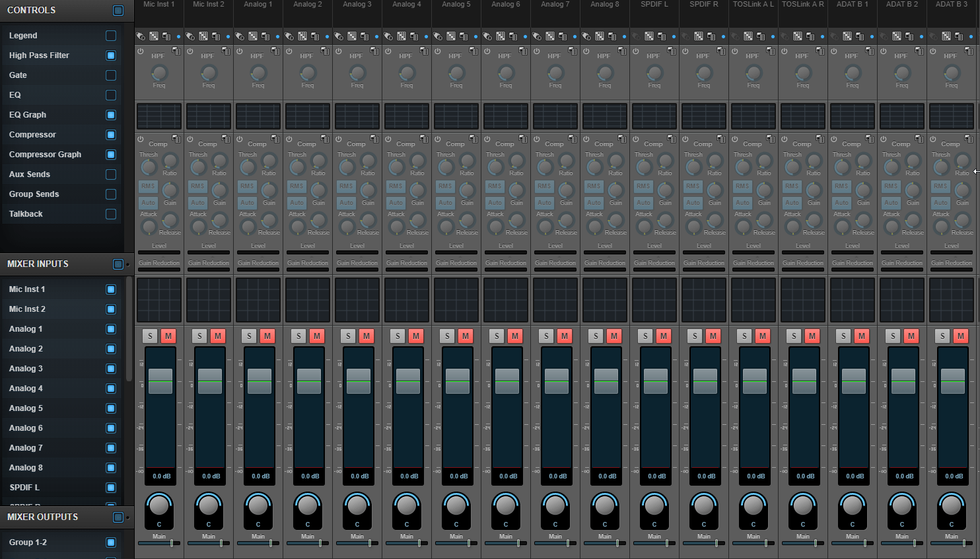The image size is (980, 559).
Task: Collapse the MIXER INPUTS section
Action: tap(118, 264)
